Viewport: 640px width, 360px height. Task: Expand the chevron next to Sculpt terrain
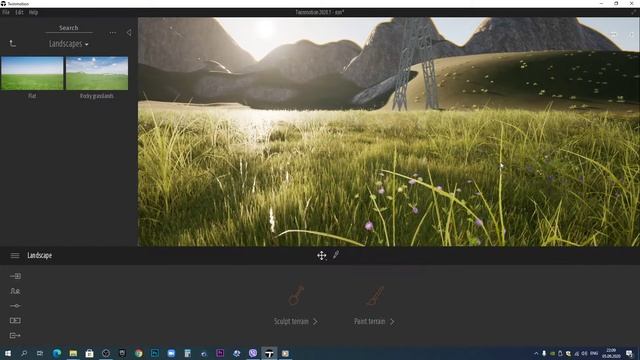(x=315, y=322)
